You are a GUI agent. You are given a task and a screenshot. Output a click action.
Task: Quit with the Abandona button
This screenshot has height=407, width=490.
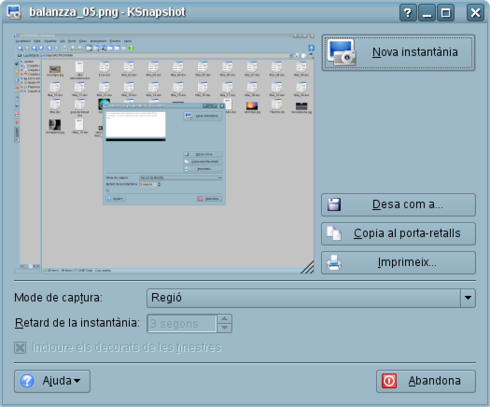[x=426, y=381]
